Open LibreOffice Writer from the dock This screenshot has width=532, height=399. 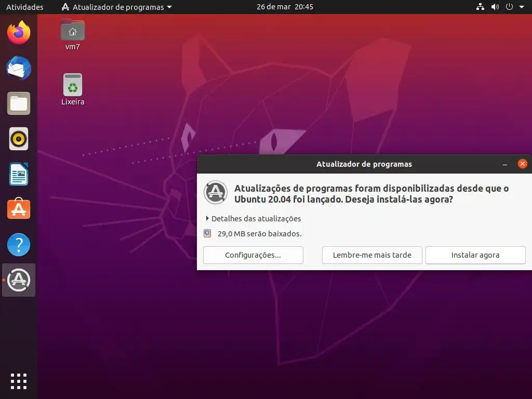(19, 174)
